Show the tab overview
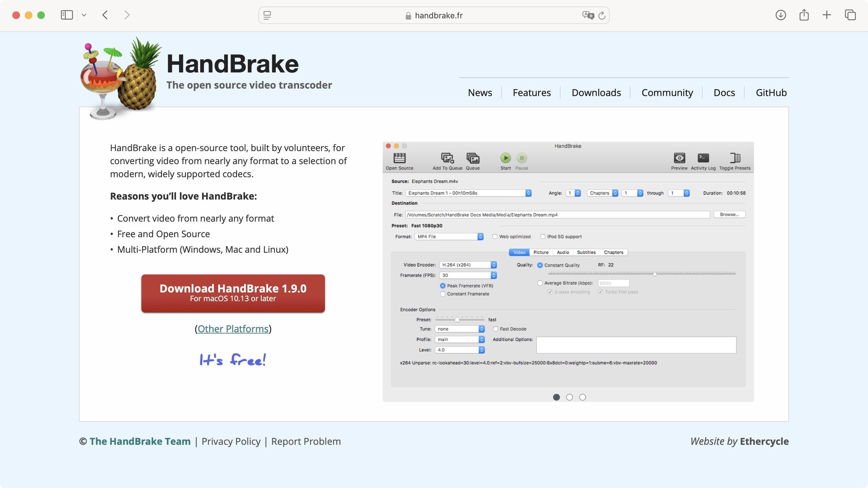The width and height of the screenshot is (868, 488). coord(850,15)
